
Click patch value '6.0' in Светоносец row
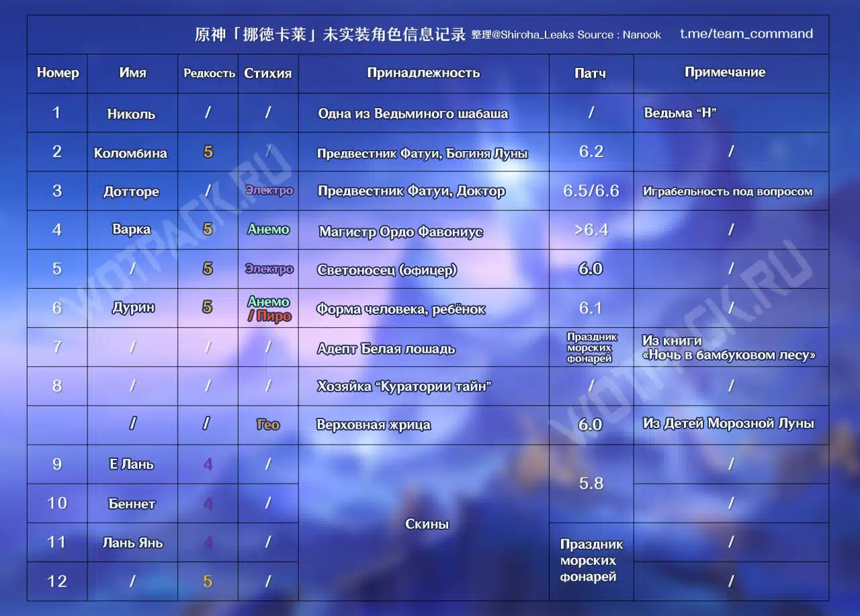tap(591, 269)
